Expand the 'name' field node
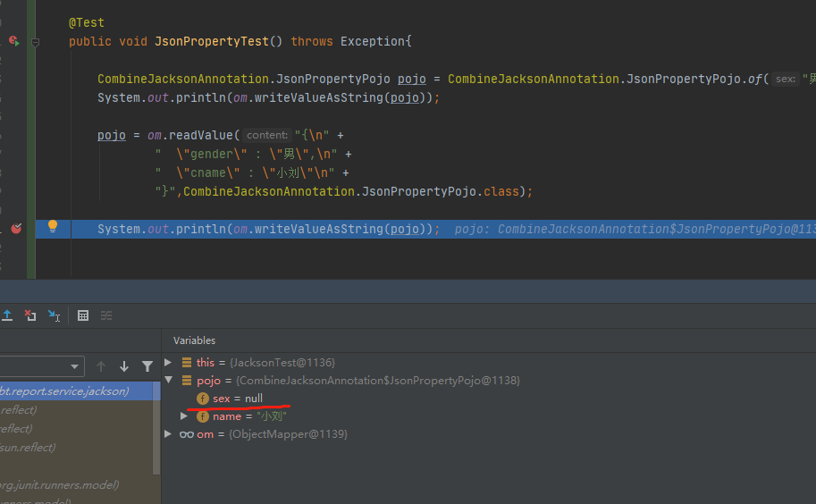This screenshot has width=816, height=504. coord(184,416)
